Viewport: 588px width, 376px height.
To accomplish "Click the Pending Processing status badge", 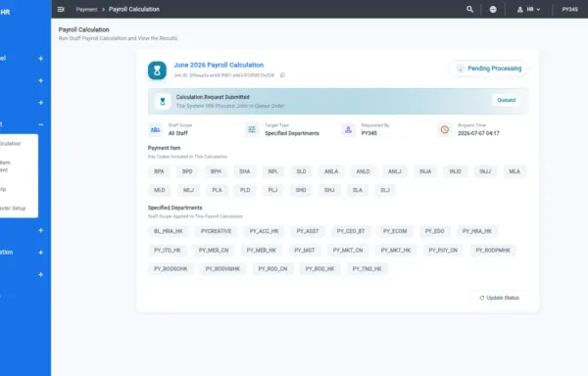I will point(488,69).
